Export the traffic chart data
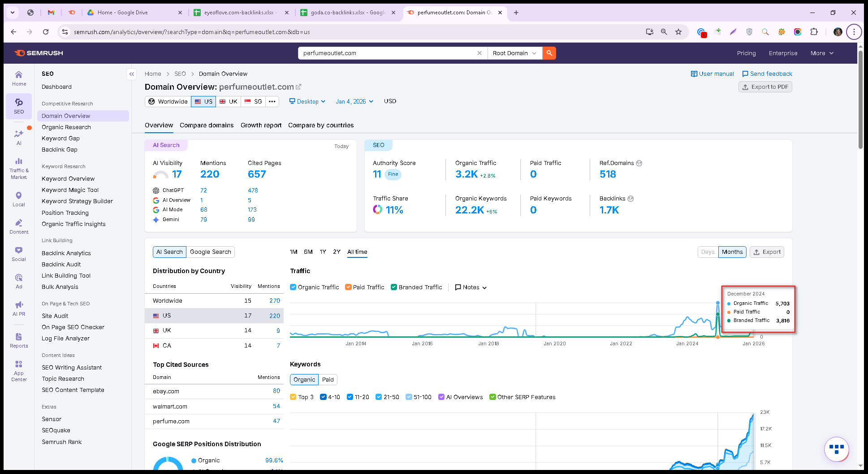 (x=767, y=252)
